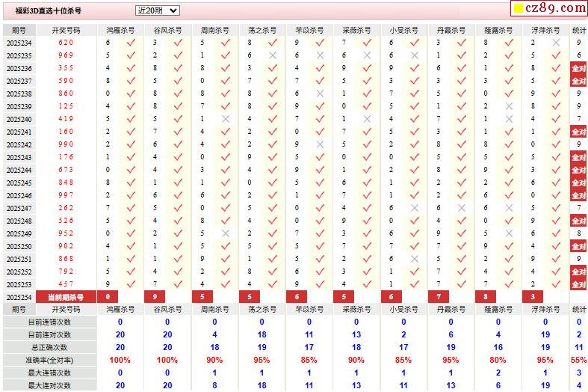This screenshot has width=588, height=392.
Task: Click the X mark for 荡之杀号 in row 2025235
Action: [x=273, y=55]
